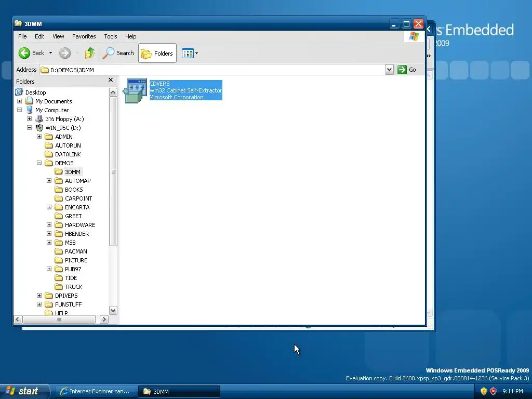532x399 pixels.
Task: Open the Favorites menu
Action: pyautogui.click(x=84, y=36)
